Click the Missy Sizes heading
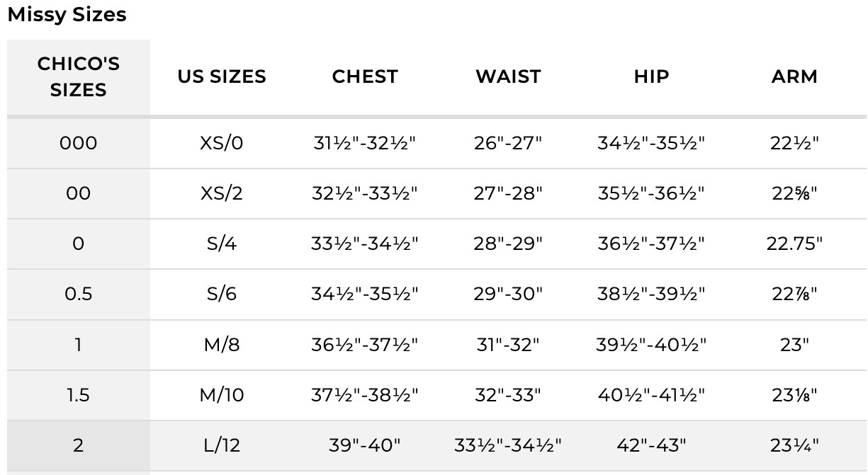This screenshot has width=868, height=475. pos(67,15)
